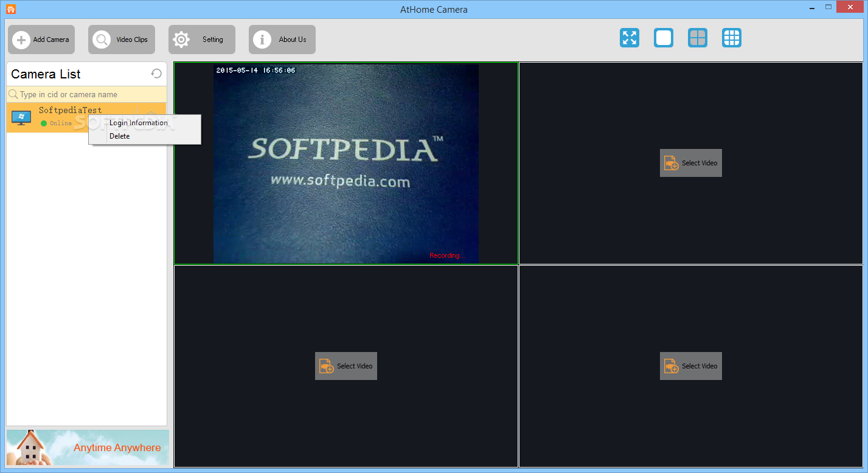Image resolution: width=868 pixels, height=473 pixels.
Task: Click the camera search field
Action: tap(86, 94)
